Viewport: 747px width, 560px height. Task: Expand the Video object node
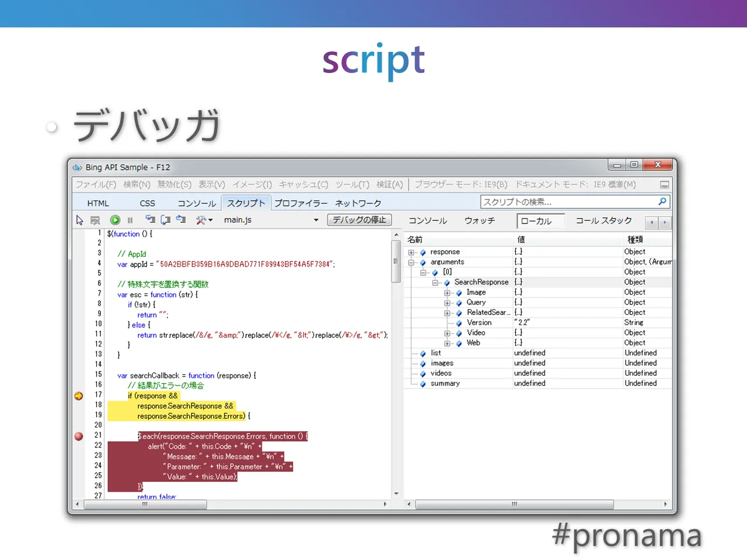coord(448,333)
